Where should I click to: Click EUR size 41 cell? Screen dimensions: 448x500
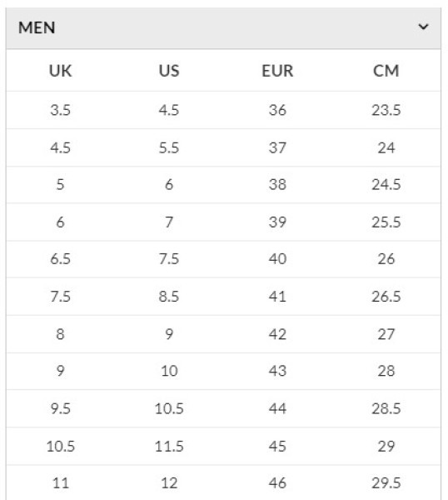(x=277, y=297)
